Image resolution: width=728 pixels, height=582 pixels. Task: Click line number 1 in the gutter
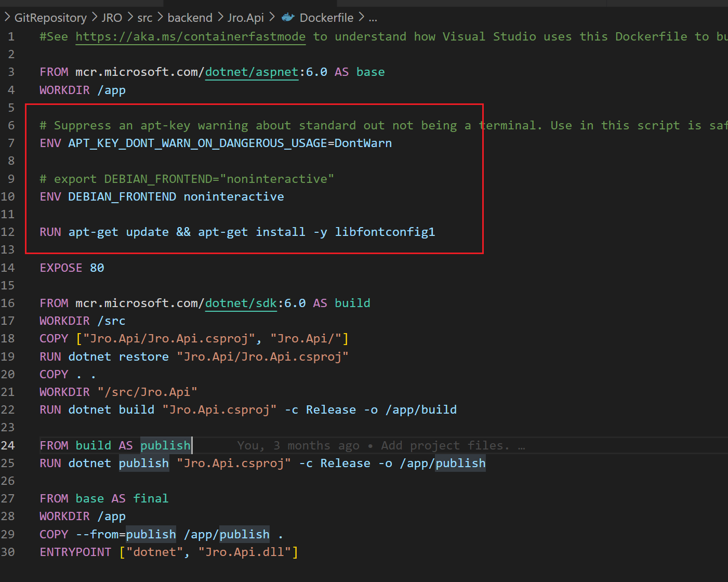(x=11, y=36)
